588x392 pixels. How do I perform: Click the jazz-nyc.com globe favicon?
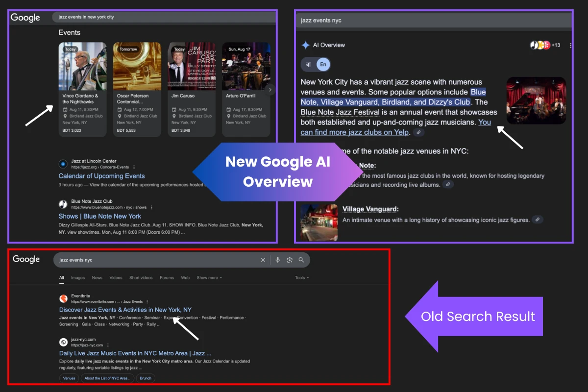click(x=63, y=342)
